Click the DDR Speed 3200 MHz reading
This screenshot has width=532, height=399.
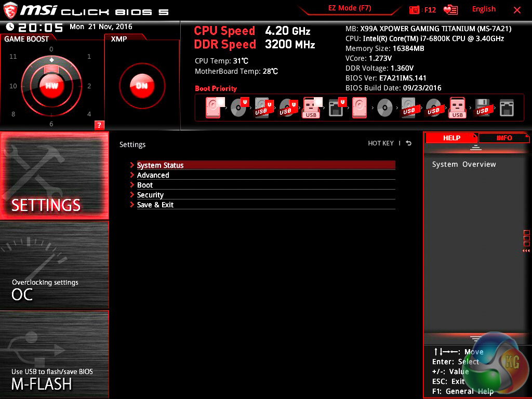(x=255, y=44)
